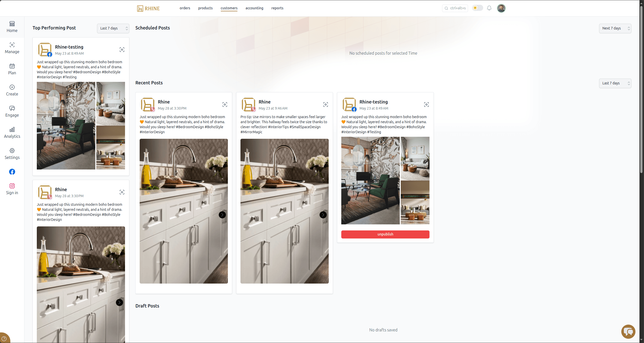Click focus icon on recent Rhine-testing post
Image resolution: width=644 pixels, height=343 pixels.
pyautogui.click(x=426, y=105)
